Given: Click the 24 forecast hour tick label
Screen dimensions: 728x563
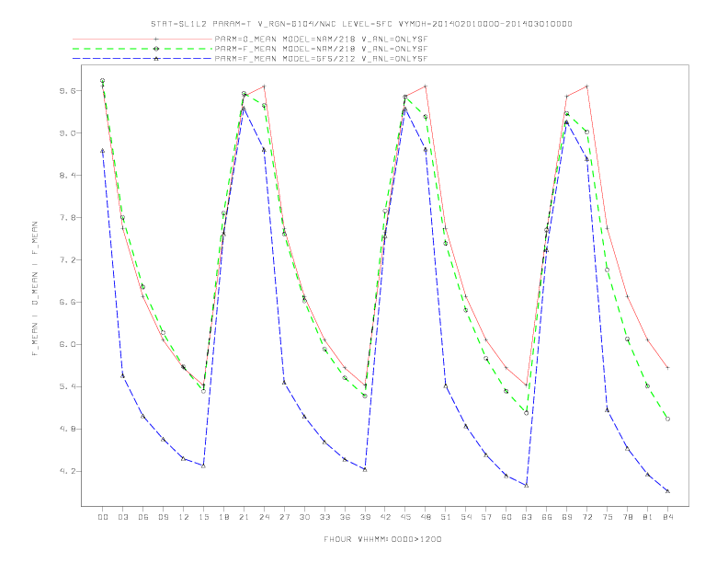Looking at the screenshot, I should (264, 517).
